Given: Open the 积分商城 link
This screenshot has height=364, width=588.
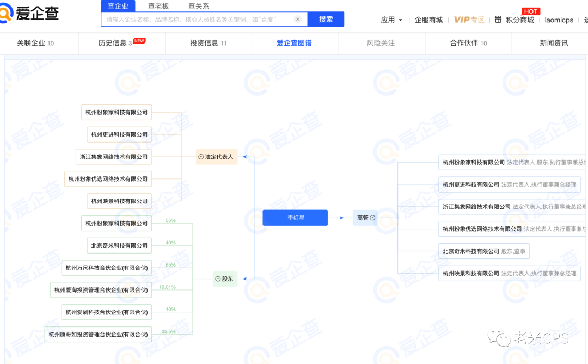Looking at the screenshot, I should pos(520,20).
